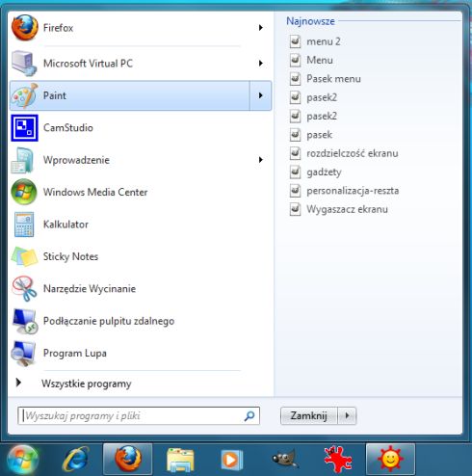Click the CamStudio label
The height and width of the screenshot is (476, 472).
pos(68,128)
